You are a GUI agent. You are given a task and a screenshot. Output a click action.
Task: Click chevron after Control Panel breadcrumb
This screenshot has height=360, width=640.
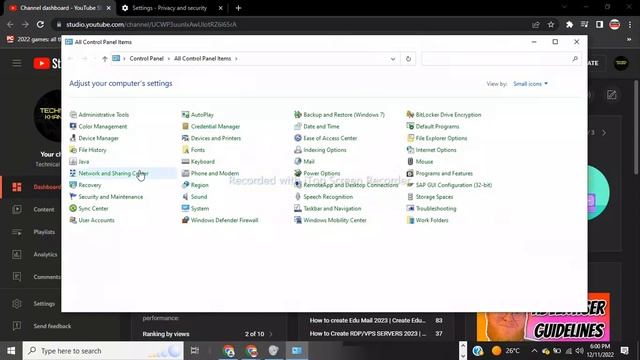169,59
